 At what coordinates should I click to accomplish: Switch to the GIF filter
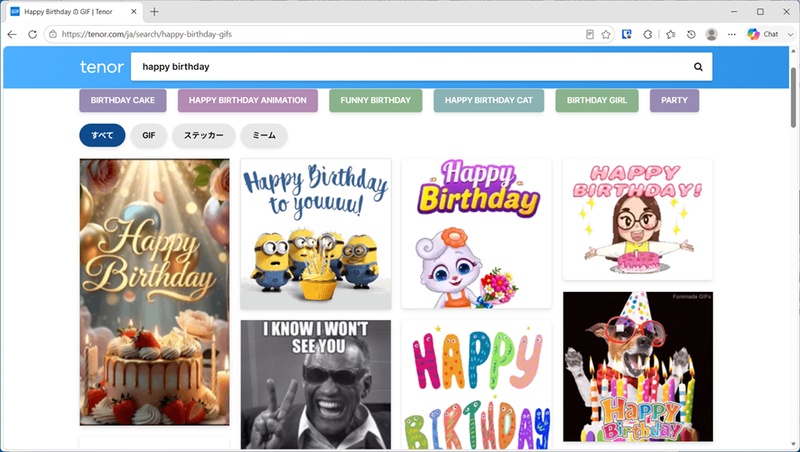pyautogui.click(x=148, y=135)
